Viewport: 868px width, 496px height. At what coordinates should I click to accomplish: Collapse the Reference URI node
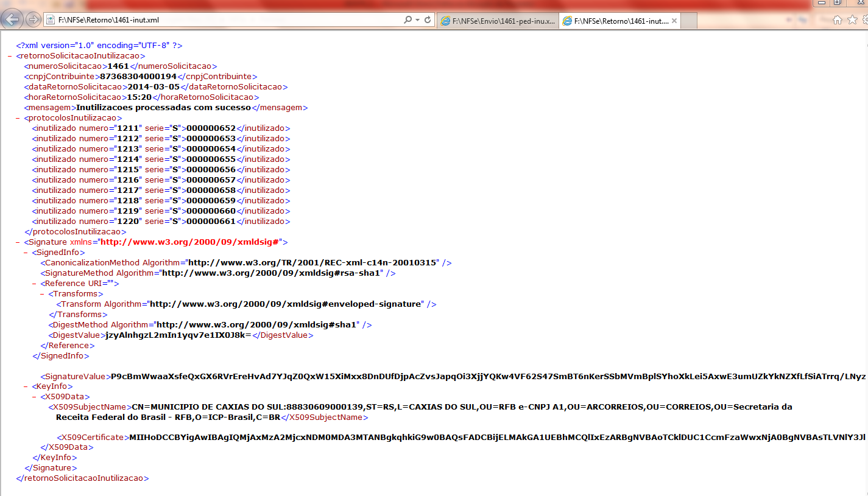35,284
